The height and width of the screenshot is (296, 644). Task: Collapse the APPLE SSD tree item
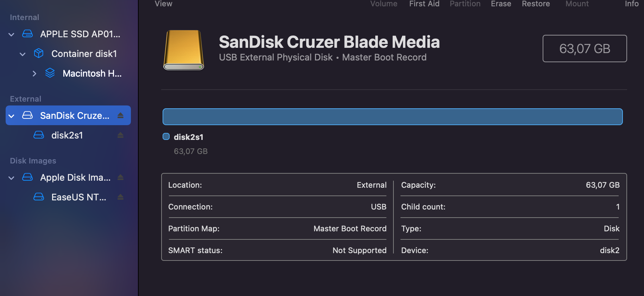[11, 34]
